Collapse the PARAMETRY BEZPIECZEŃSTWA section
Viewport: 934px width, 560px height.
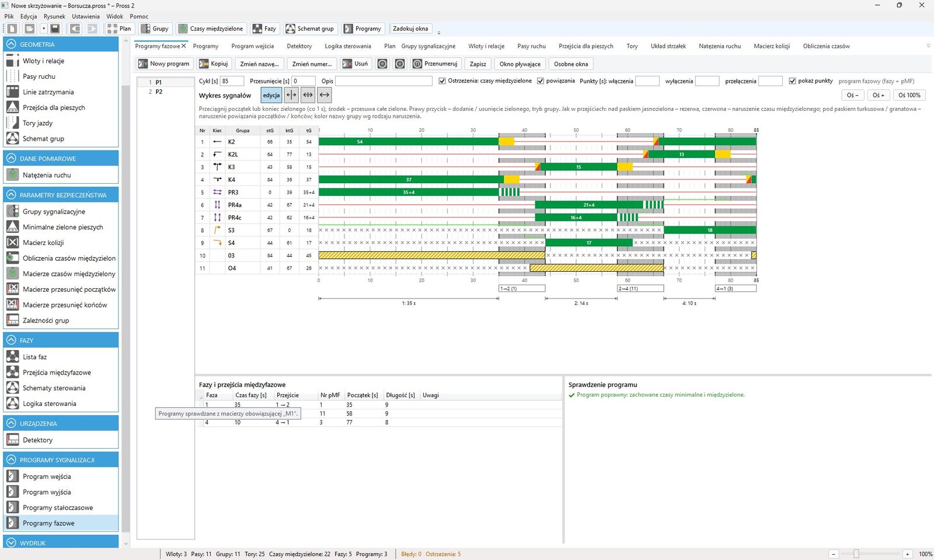click(x=11, y=195)
